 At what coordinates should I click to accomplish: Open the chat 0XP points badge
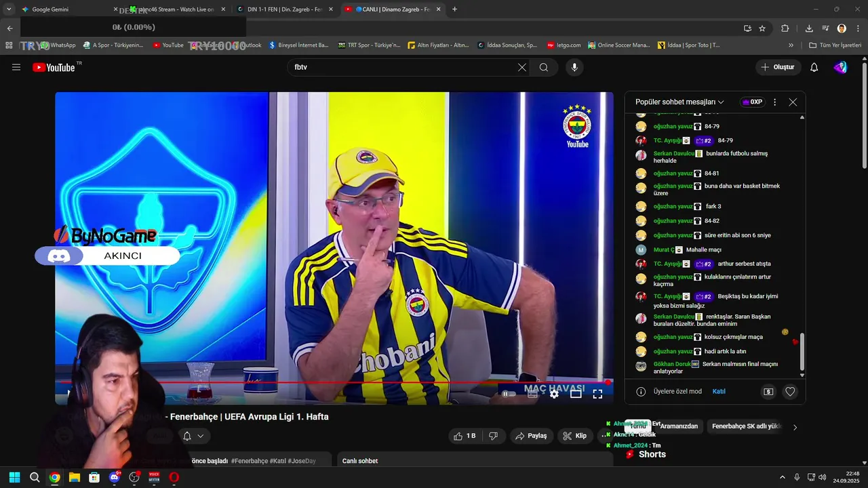753,102
